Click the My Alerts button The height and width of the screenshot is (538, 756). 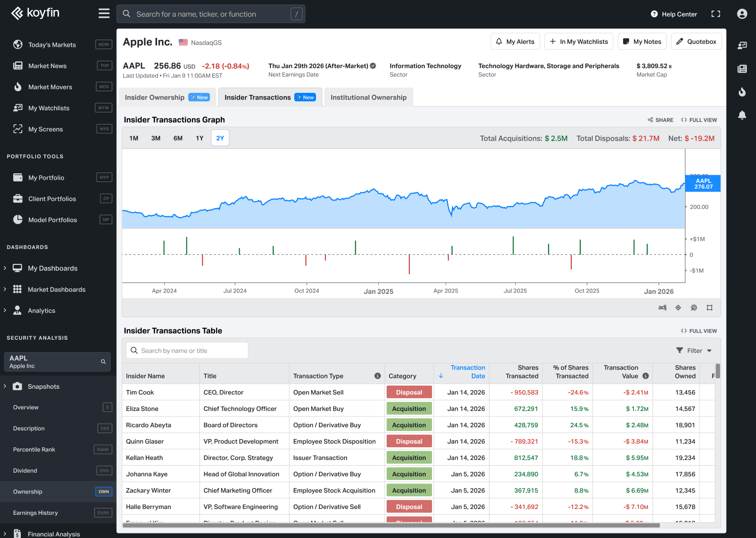tap(515, 42)
